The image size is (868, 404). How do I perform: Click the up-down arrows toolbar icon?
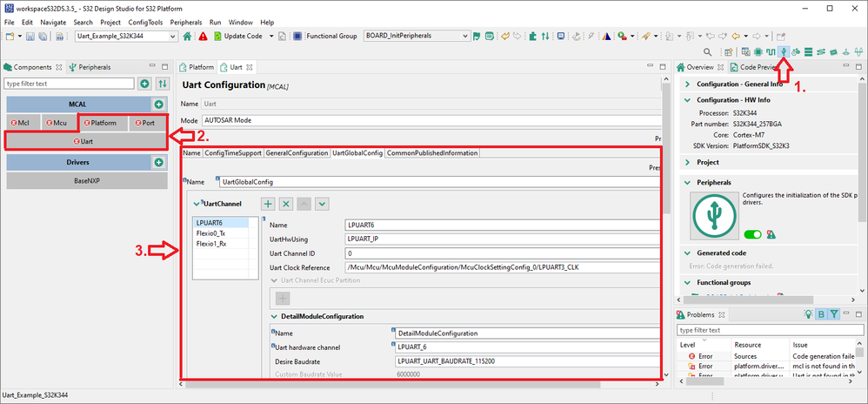[x=545, y=36]
